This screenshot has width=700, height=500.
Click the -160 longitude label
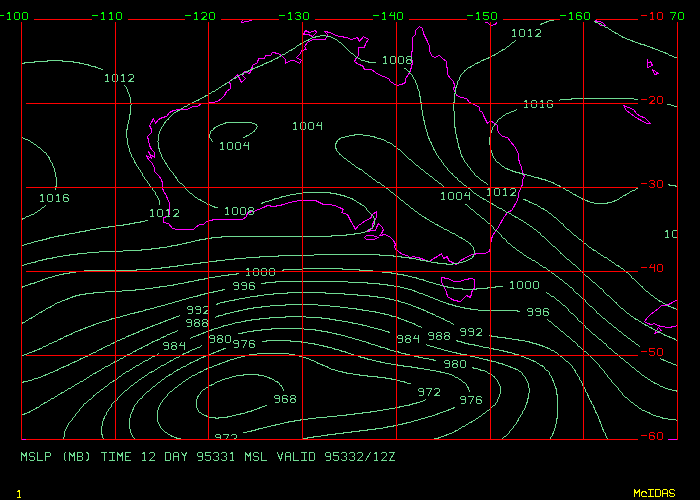579,16
